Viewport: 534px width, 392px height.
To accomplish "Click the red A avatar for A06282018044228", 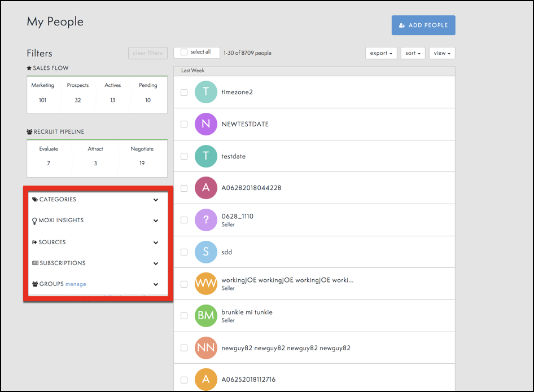I will (206, 188).
